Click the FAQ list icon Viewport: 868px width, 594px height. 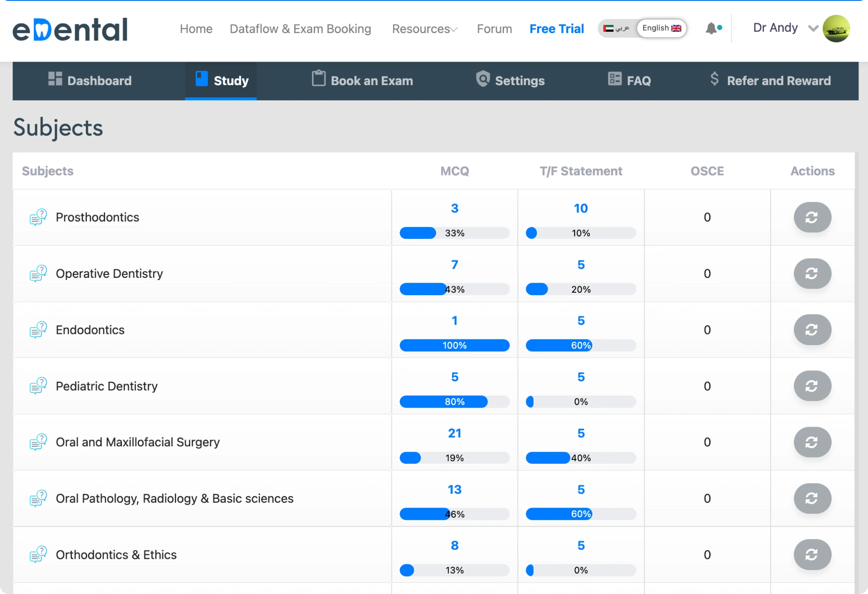pos(615,79)
